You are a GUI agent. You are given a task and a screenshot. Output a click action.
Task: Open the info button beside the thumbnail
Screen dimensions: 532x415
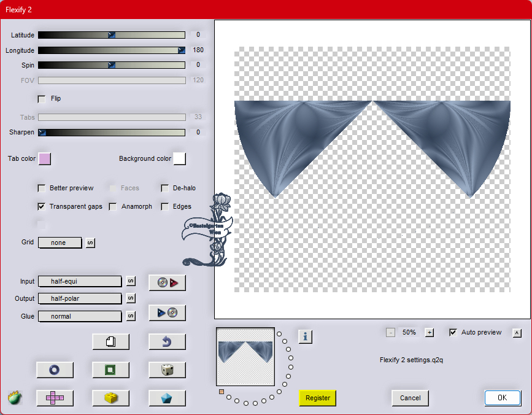[306, 336]
